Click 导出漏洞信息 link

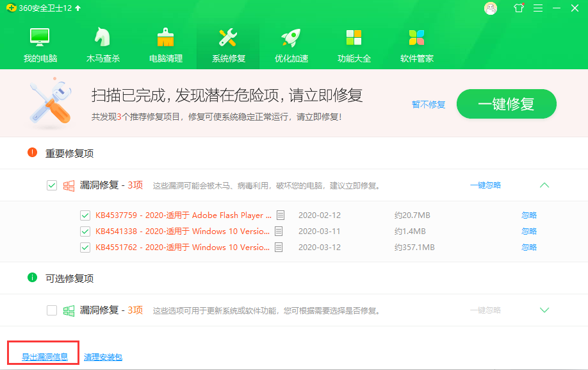(45, 357)
